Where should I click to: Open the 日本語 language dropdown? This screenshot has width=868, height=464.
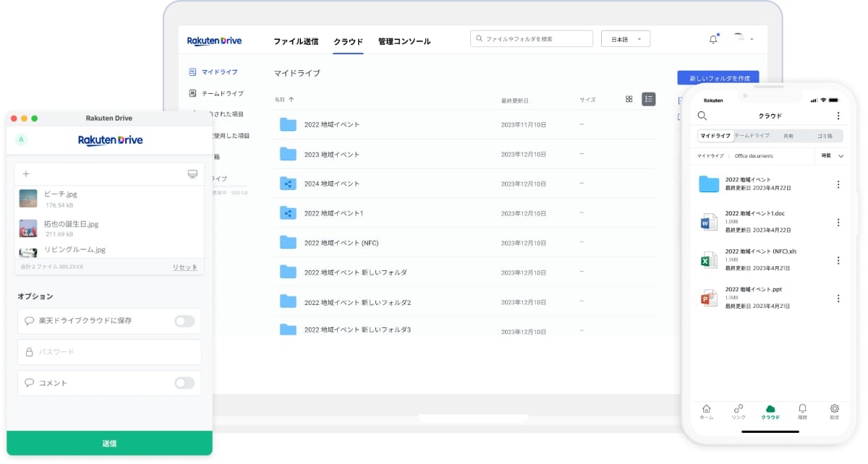(626, 39)
